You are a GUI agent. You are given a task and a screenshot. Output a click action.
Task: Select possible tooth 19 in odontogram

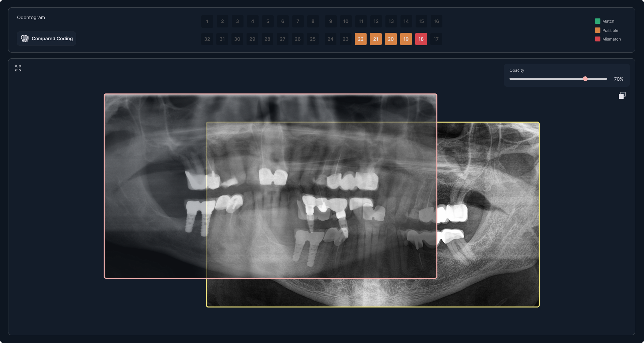(406, 39)
